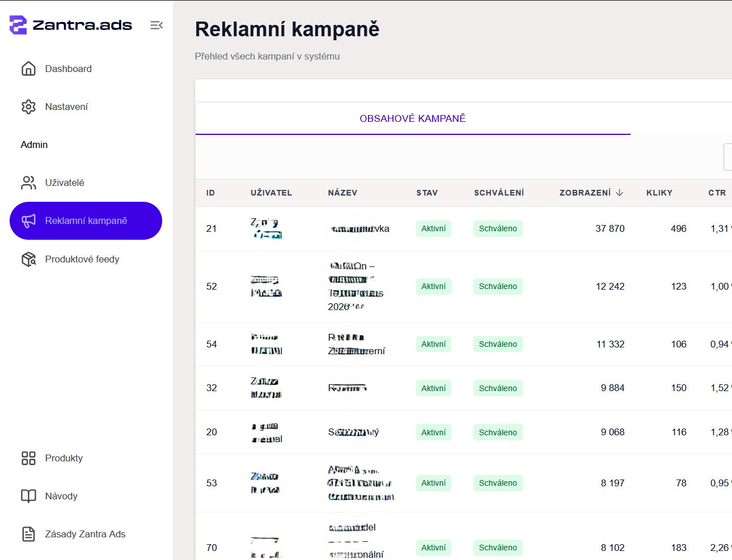
Task: Click the Nastavení gear icon
Action: click(28, 107)
